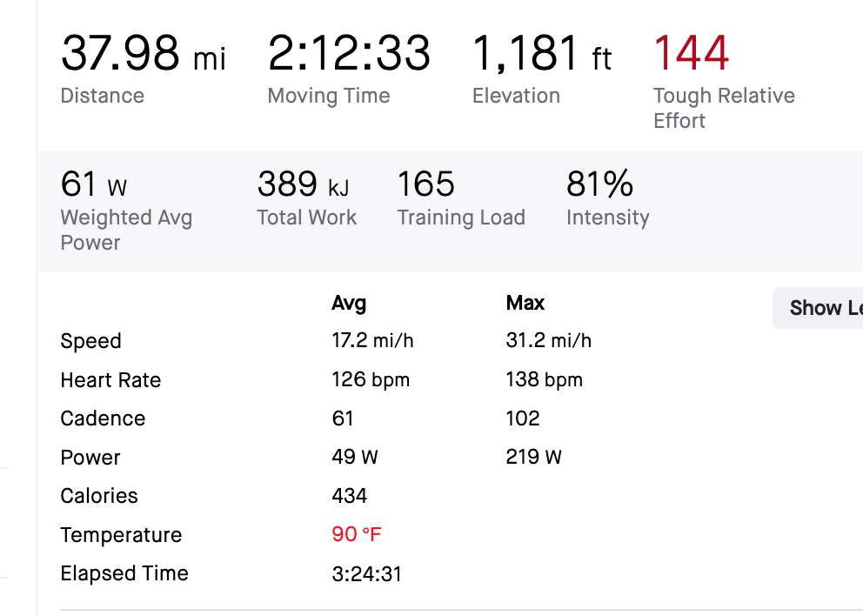
Task: Select the 126 bpm average heart rate
Action: (371, 380)
